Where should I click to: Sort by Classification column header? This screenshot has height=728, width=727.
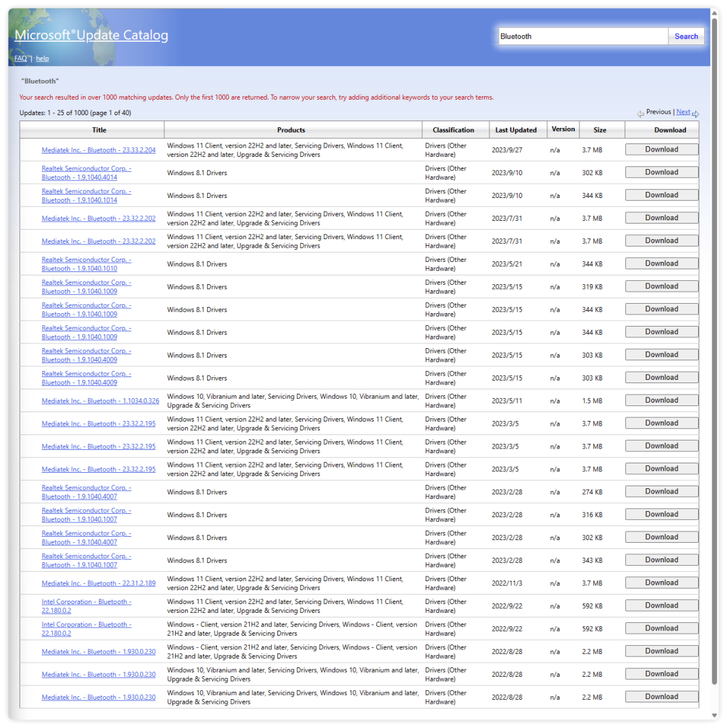(x=453, y=130)
